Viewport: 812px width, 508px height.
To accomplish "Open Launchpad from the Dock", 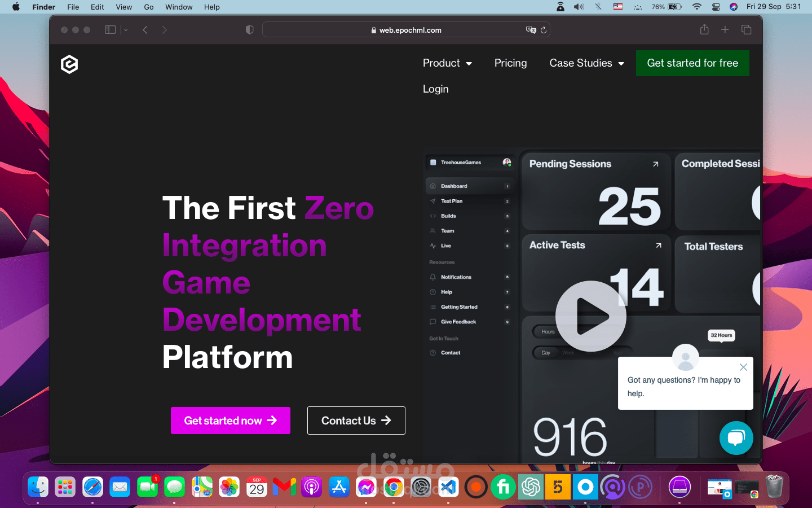I will 65,487.
